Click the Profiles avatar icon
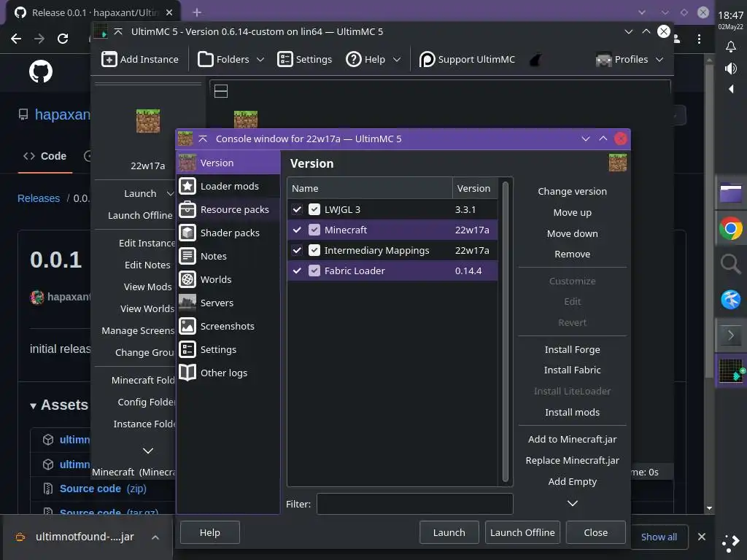Image resolution: width=747 pixels, height=560 pixels. coord(603,60)
